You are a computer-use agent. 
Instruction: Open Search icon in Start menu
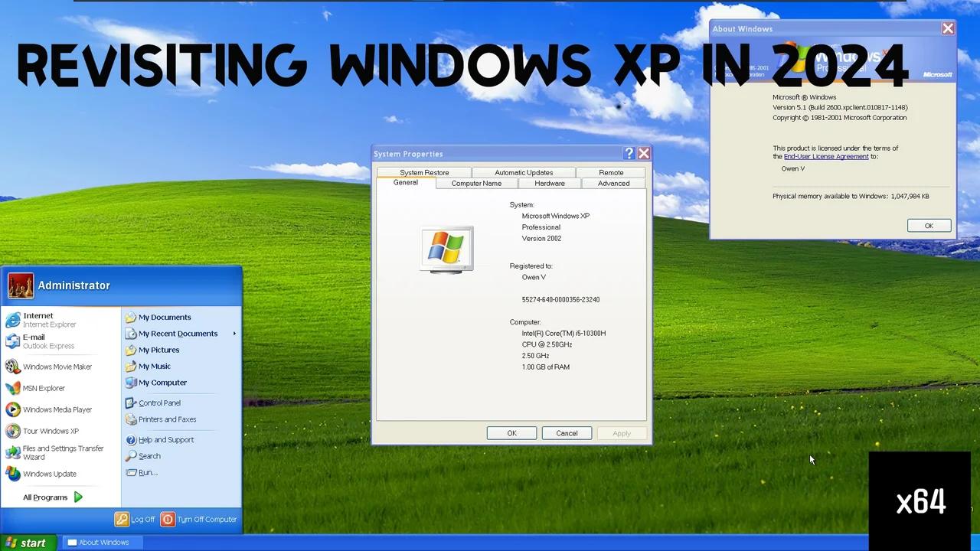click(x=131, y=456)
